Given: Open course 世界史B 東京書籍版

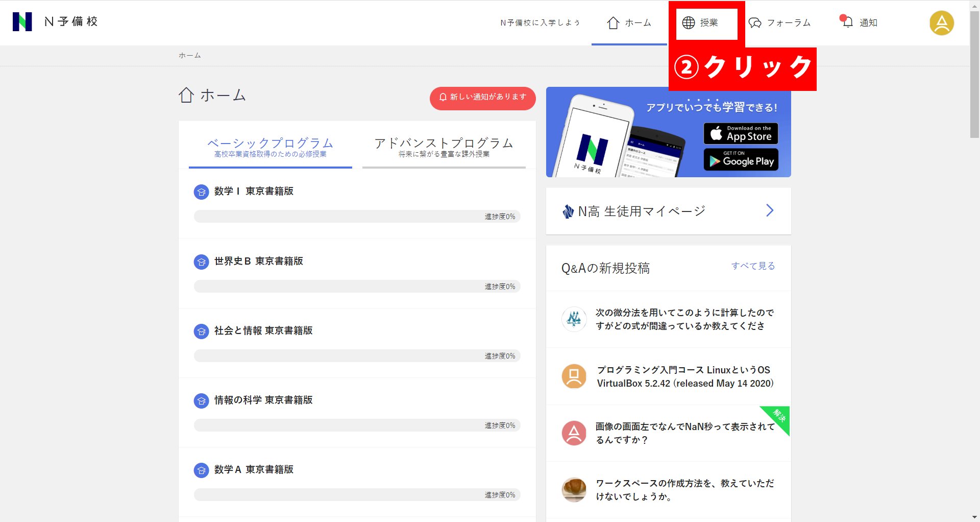Looking at the screenshot, I should (x=259, y=261).
